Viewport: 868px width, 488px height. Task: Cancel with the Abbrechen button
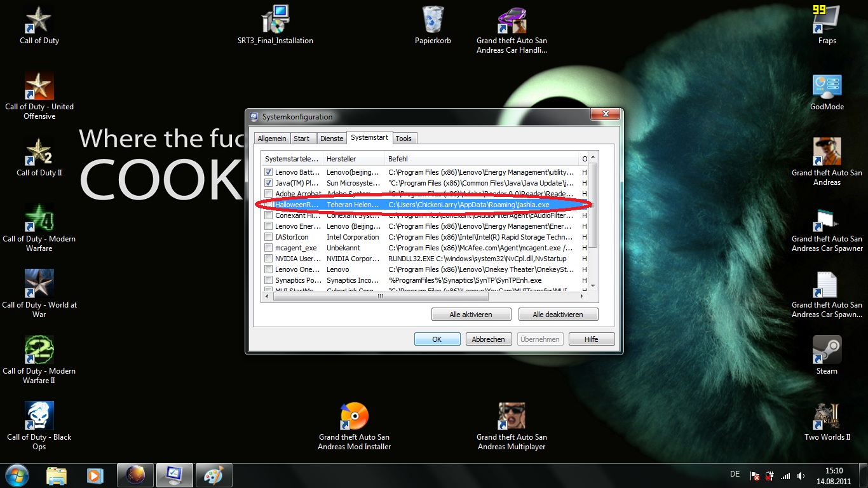click(489, 339)
